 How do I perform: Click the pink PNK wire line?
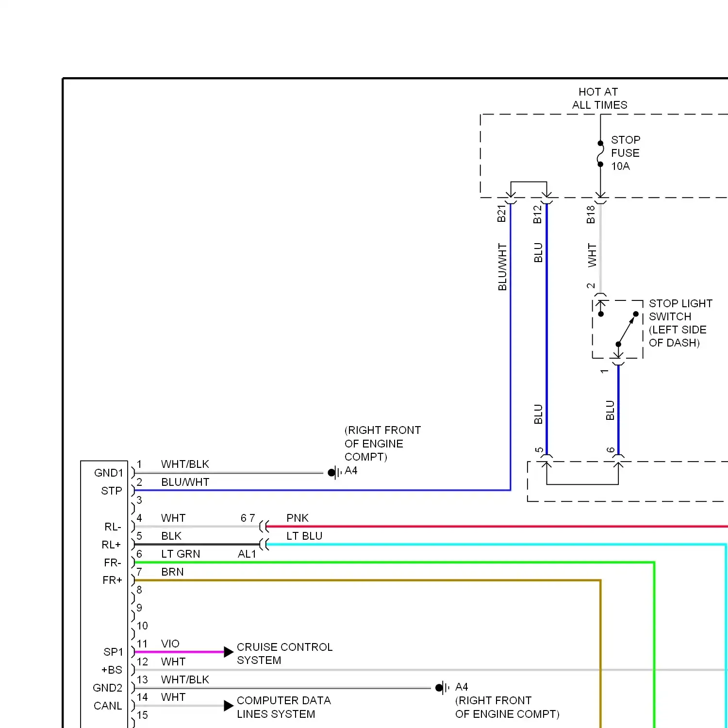click(x=497, y=526)
